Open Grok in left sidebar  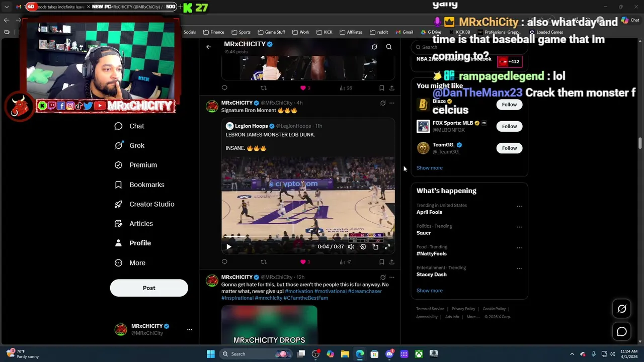(x=129, y=145)
